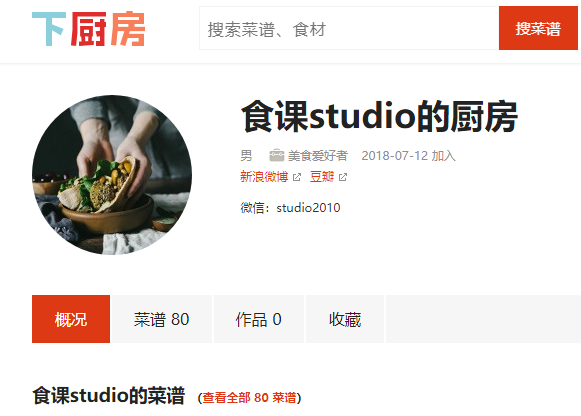
Task: Open the 豆瓣 profile link
Action: tap(322, 177)
